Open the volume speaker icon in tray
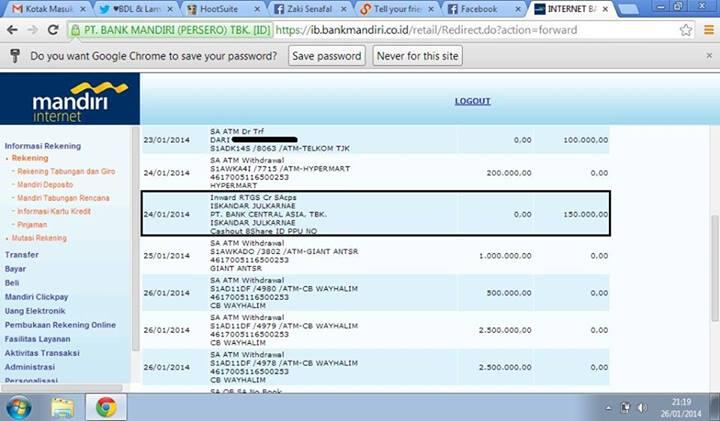The height and width of the screenshot is (421, 720). [642, 408]
